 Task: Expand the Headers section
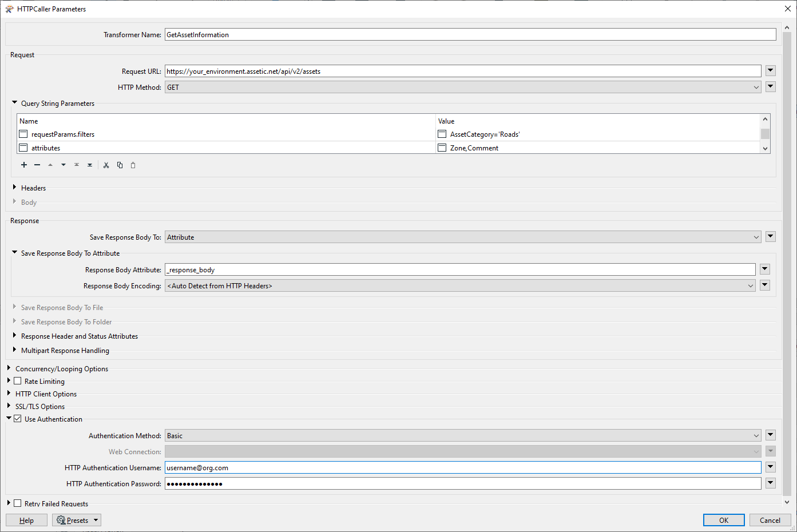(14, 188)
